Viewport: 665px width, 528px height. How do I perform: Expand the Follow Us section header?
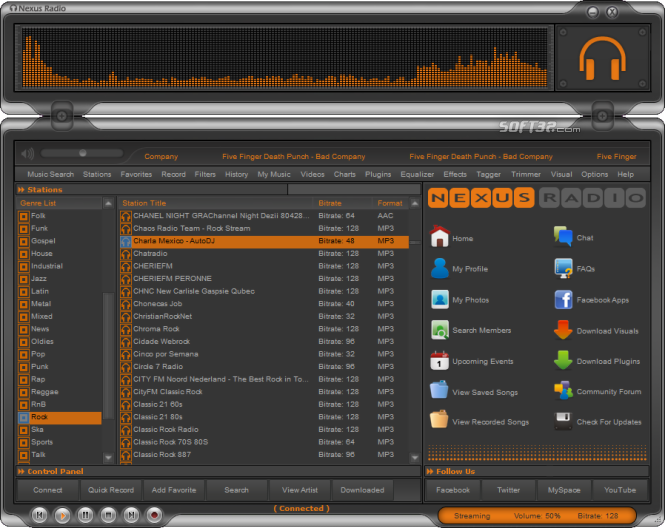tap(451, 471)
